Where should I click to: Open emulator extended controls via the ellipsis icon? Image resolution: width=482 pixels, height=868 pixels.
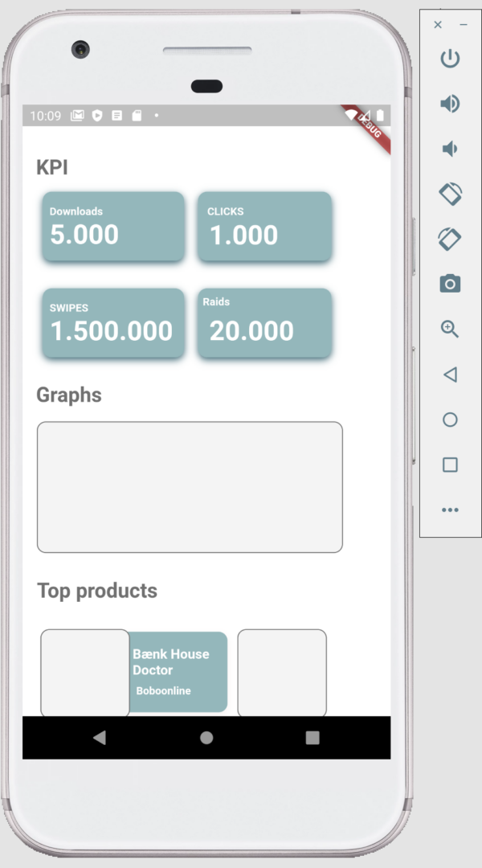(x=450, y=509)
